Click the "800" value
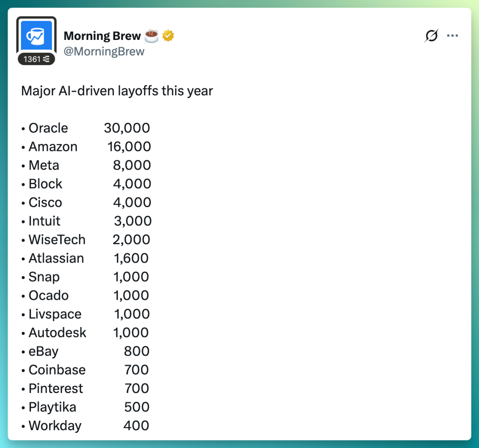479x448 pixels. [x=137, y=351]
